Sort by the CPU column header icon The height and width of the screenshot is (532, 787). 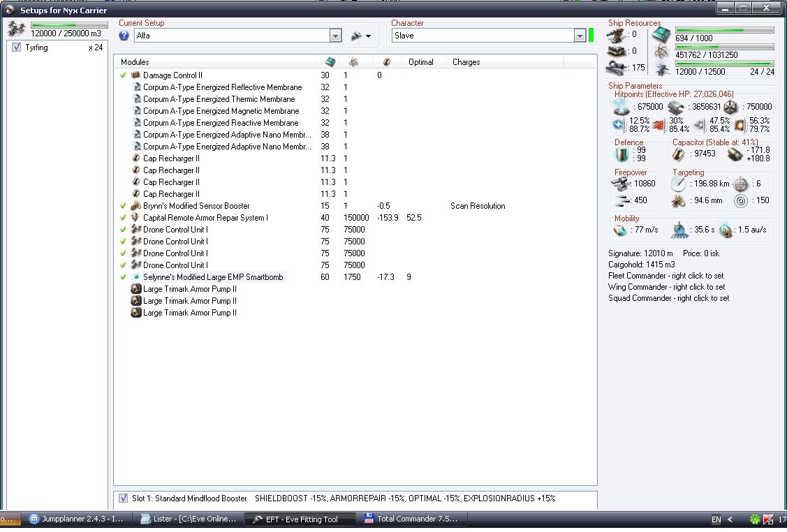tap(330, 61)
